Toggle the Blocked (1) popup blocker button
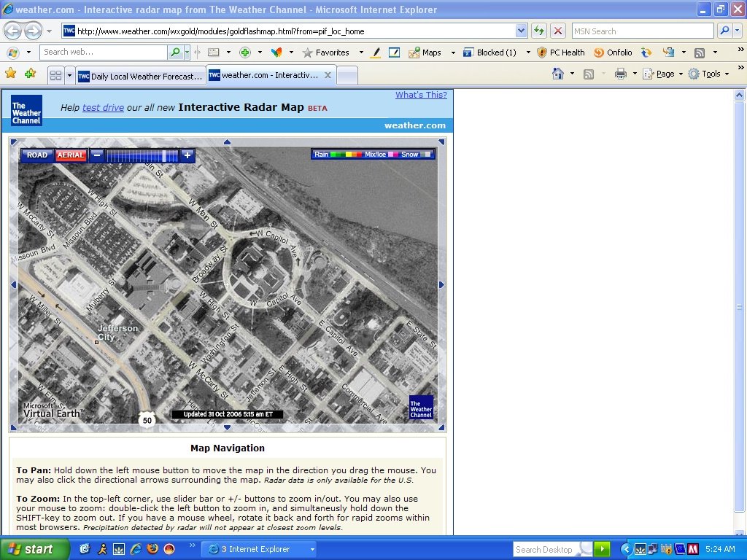747x560 pixels. point(489,52)
